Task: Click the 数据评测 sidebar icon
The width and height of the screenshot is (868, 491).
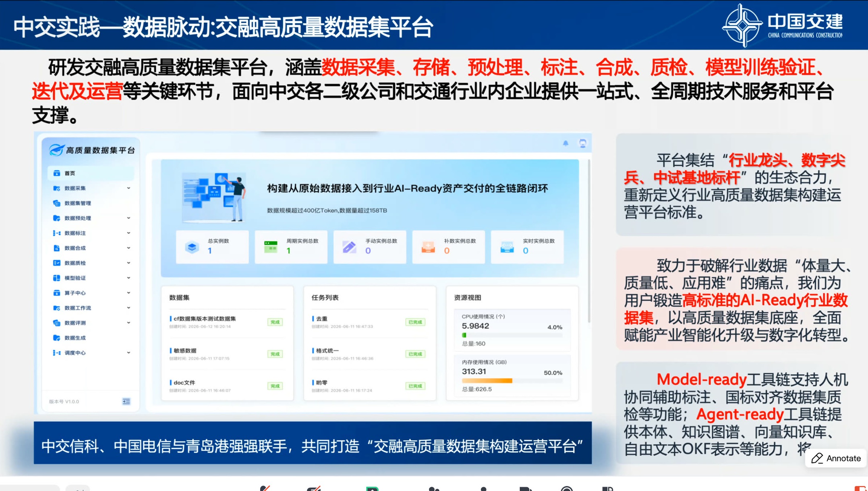Action: (57, 323)
